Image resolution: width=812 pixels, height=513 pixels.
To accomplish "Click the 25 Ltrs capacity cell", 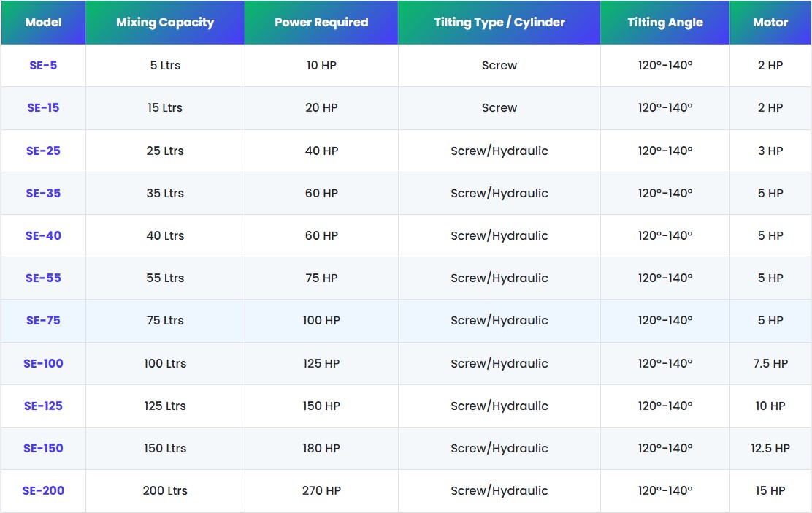I will click(x=165, y=151).
